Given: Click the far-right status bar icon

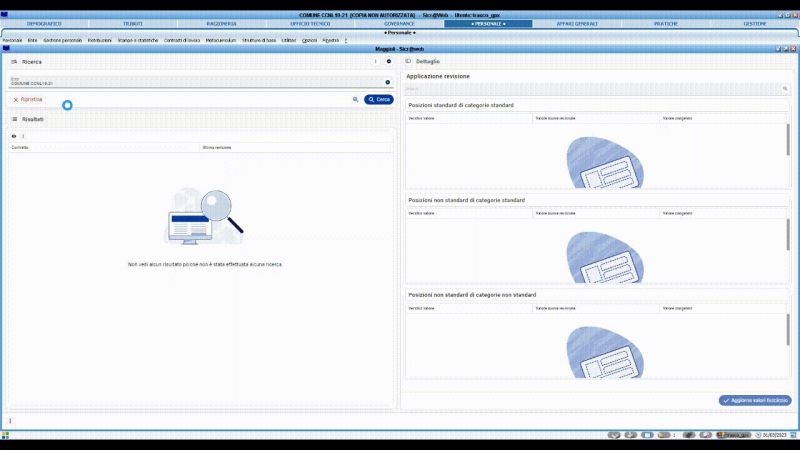Looking at the screenshot, I should [794, 435].
